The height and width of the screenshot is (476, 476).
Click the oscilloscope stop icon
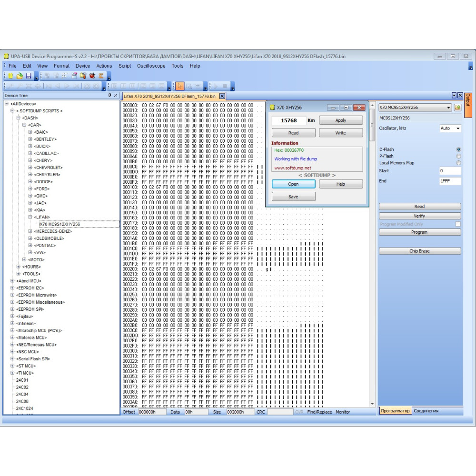(225, 86)
